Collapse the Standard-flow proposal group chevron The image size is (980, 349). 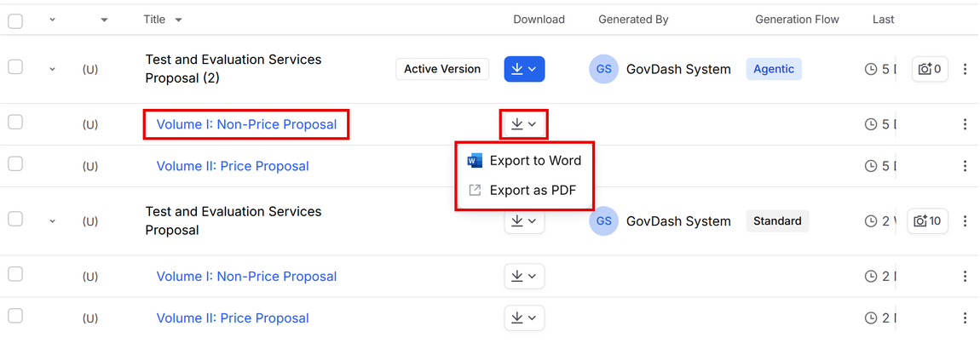click(53, 221)
